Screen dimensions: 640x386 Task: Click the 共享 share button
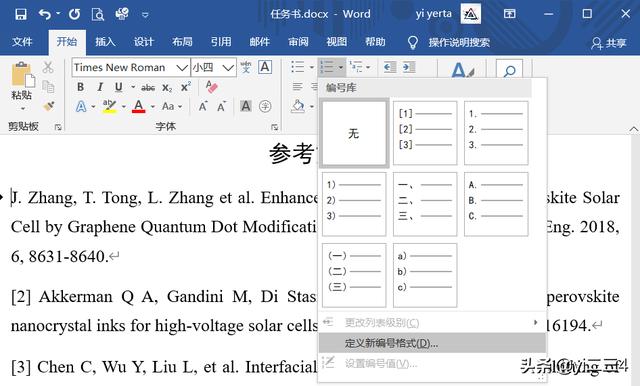pyautogui.click(x=609, y=42)
